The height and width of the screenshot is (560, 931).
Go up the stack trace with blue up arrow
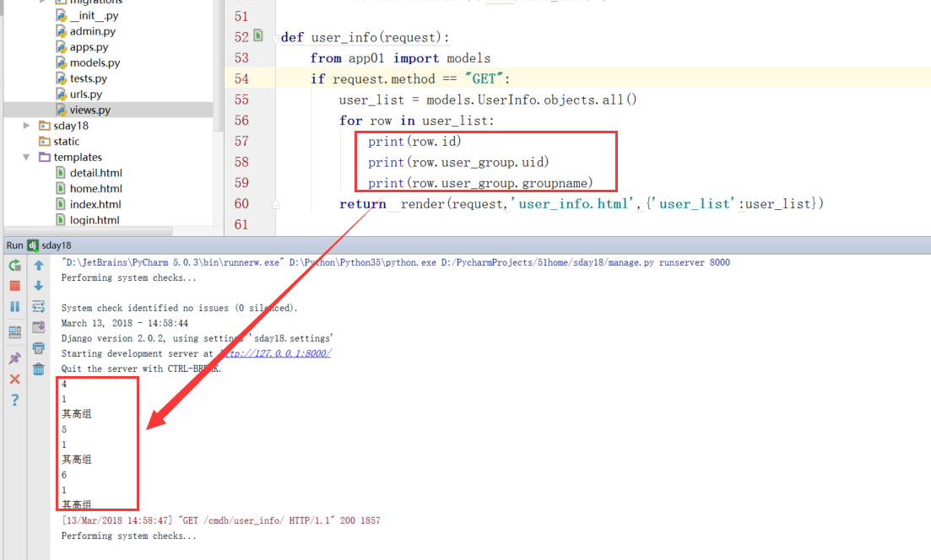(x=39, y=265)
